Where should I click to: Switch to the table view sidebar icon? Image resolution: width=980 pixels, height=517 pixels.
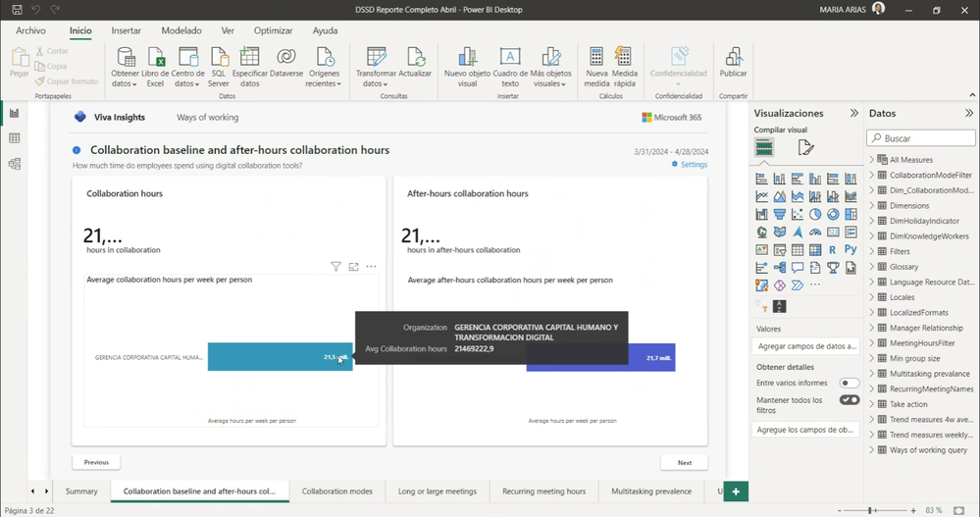[x=15, y=138]
